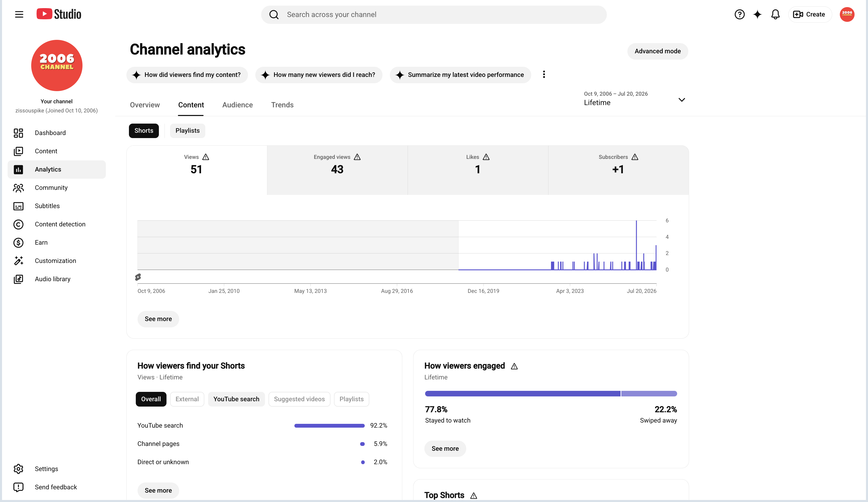This screenshot has width=868, height=502.
Task: Open the account avatar menu
Action: coord(847,14)
